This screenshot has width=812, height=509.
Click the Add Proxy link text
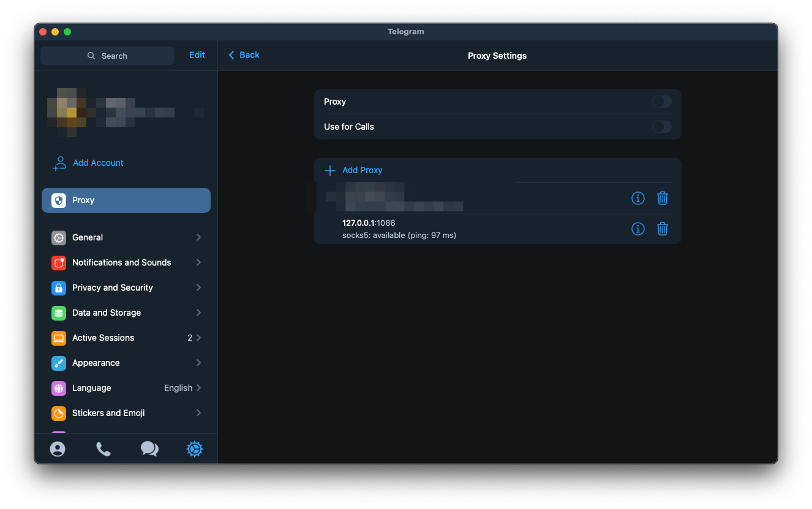(363, 170)
